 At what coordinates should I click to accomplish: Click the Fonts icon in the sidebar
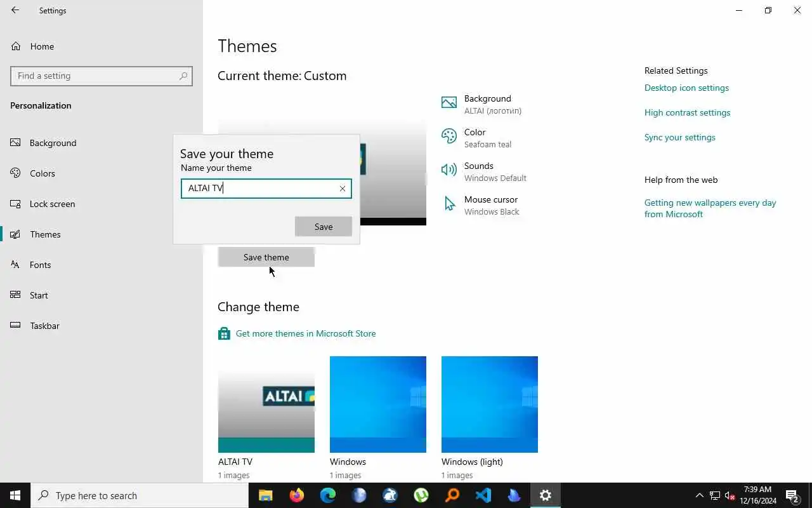15,265
